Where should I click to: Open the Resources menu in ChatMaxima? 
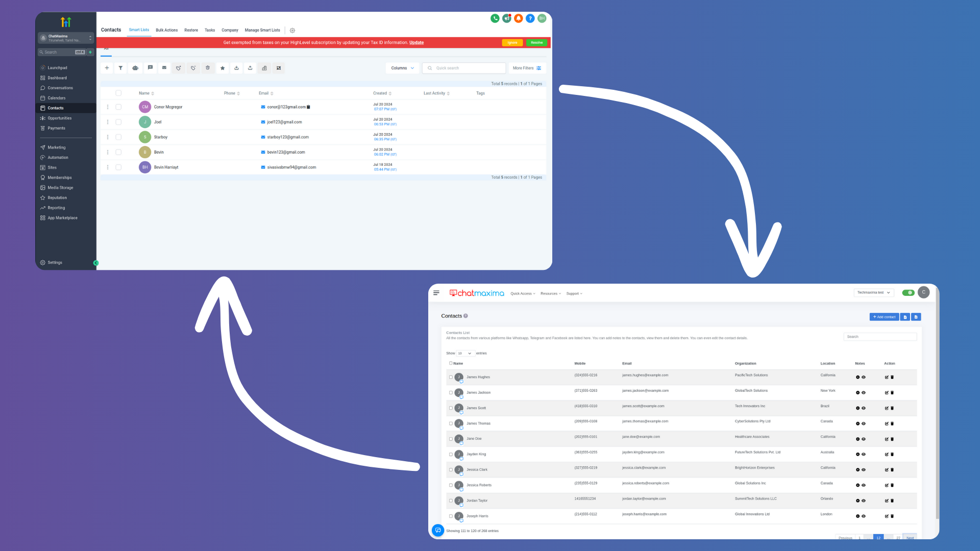(550, 293)
